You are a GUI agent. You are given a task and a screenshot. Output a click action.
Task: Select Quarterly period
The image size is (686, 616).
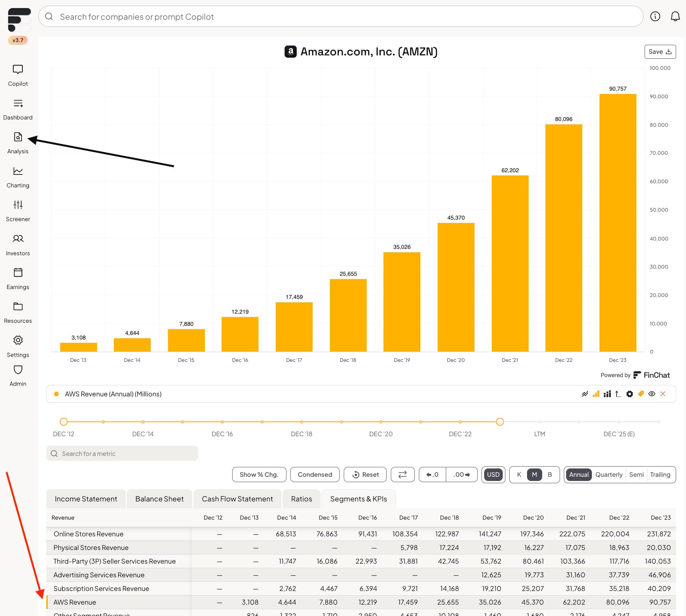(x=609, y=475)
